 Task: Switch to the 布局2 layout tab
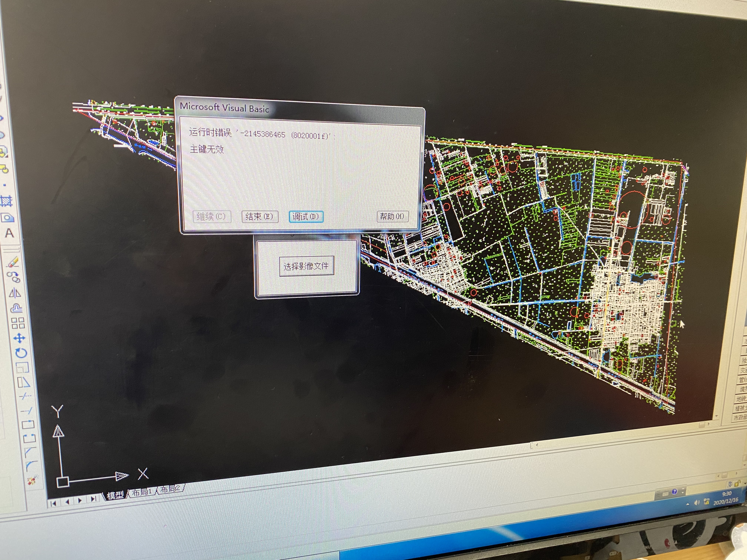tap(170, 489)
